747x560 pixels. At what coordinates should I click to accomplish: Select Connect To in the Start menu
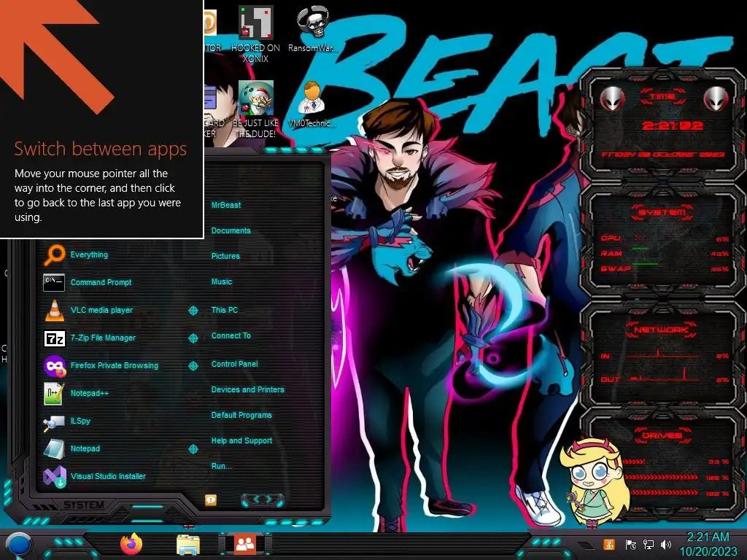click(x=231, y=335)
